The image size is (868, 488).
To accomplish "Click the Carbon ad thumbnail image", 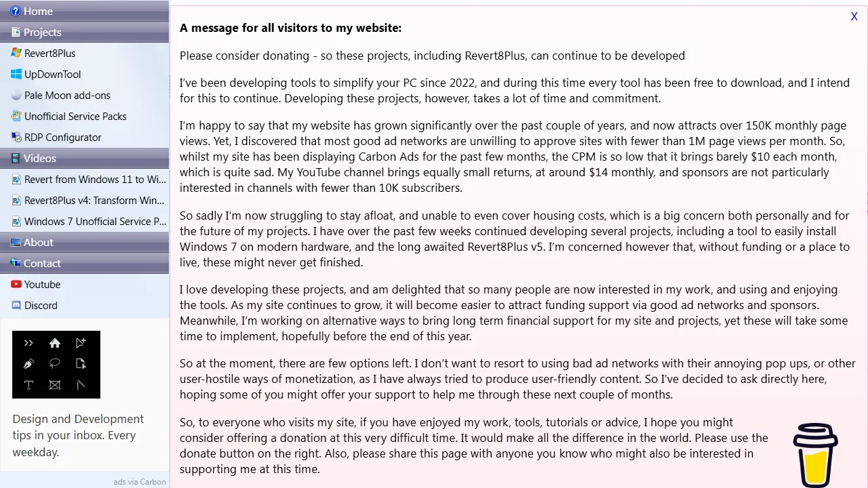I will click(56, 365).
